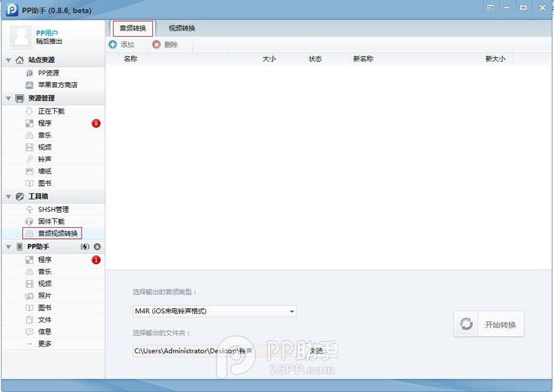Click the 苹果官方商店 icon
Image resolution: width=554 pixels, height=392 pixels.
(30, 85)
